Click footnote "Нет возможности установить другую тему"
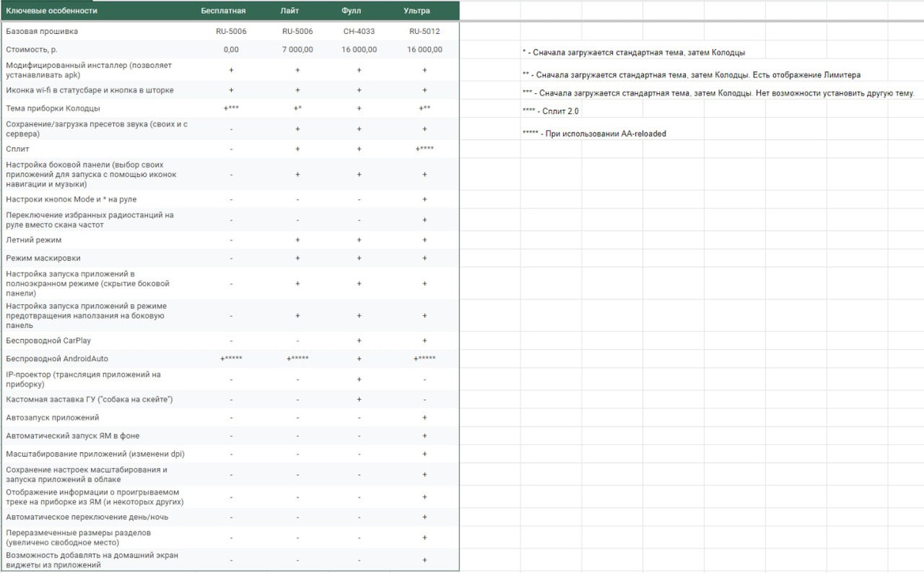The height and width of the screenshot is (573, 924). tap(718, 93)
